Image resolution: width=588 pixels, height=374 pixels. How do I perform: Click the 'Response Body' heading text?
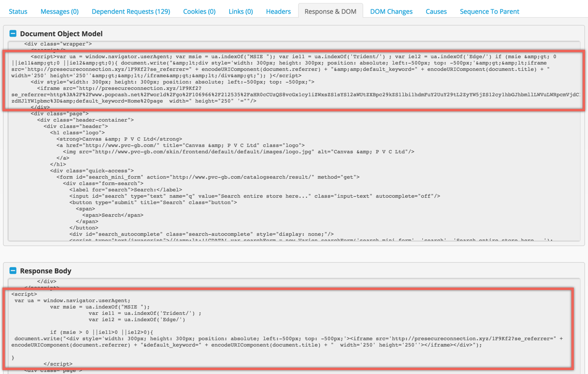coord(45,270)
